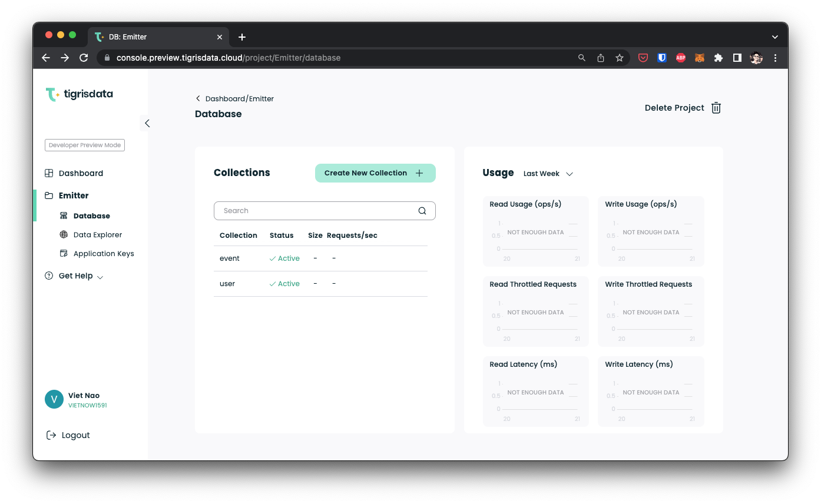821x504 pixels.
Task: Click Create New Collection button
Action: point(375,173)
